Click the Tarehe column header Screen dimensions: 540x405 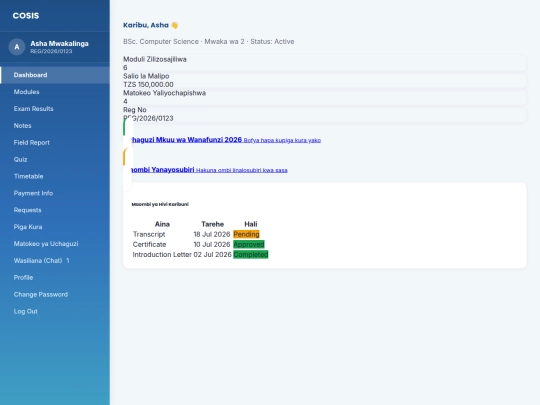212,224
